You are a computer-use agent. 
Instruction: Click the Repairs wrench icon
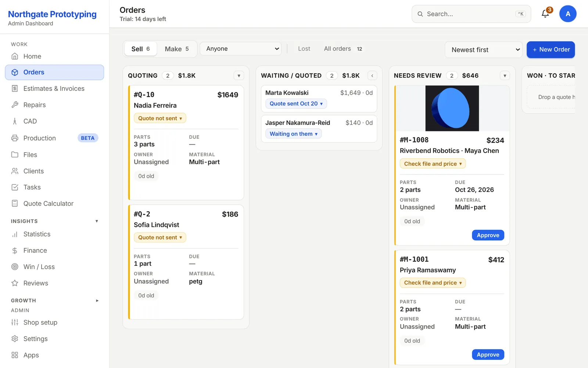pyautogui.click(x=15, y=105)
